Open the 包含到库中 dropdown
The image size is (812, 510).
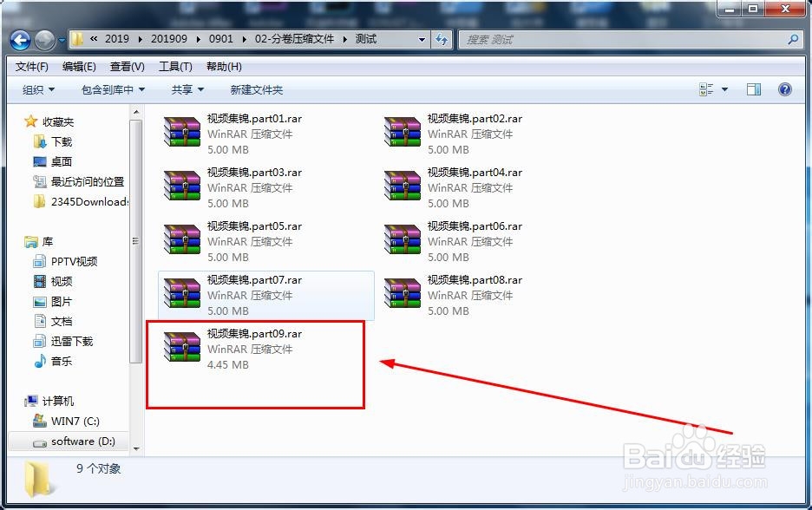tap(113, 89)
